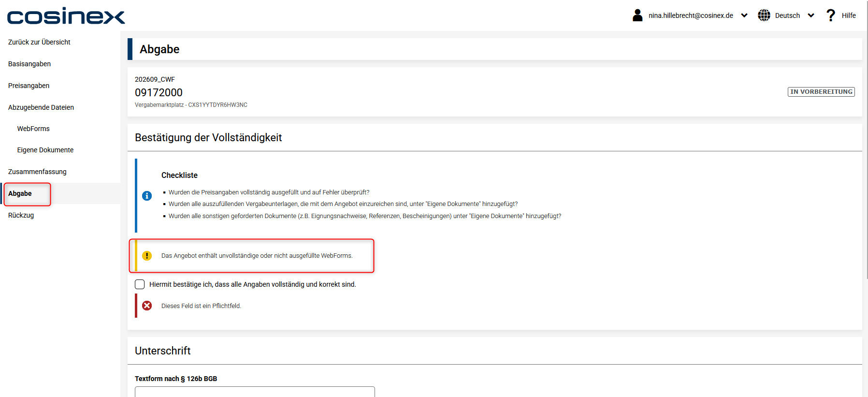Click the red error cross icon
The width and height of the screenshot is (868, 397).
click(x=147, y=306)
